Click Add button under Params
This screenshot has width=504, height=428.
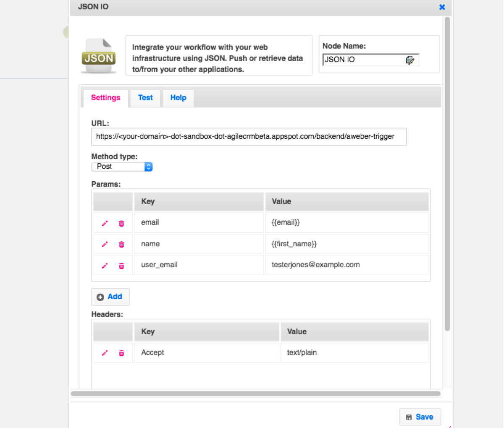[x=110, y=297]
